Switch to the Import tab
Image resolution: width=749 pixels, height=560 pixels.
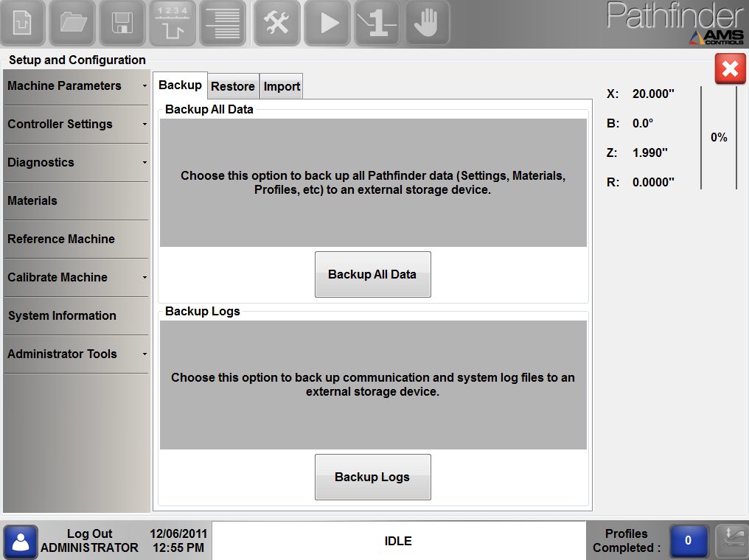282,86
